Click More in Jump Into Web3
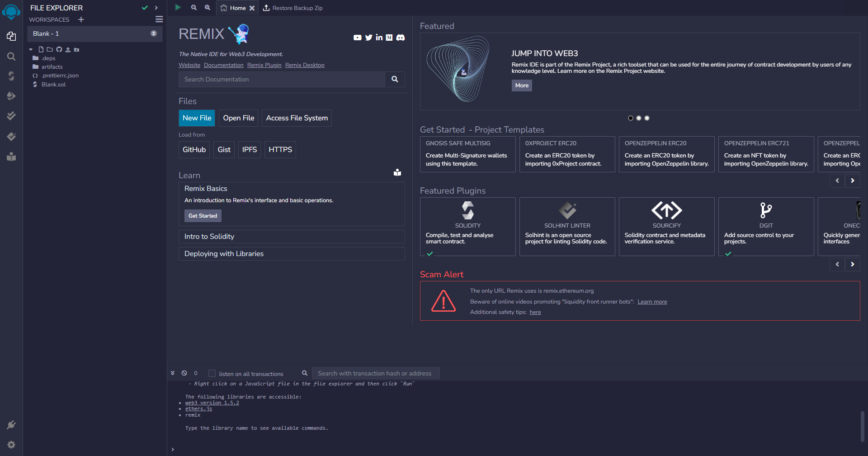Viewport: 868px width, 456px height. pyautogui.click(x=522, y=85)
